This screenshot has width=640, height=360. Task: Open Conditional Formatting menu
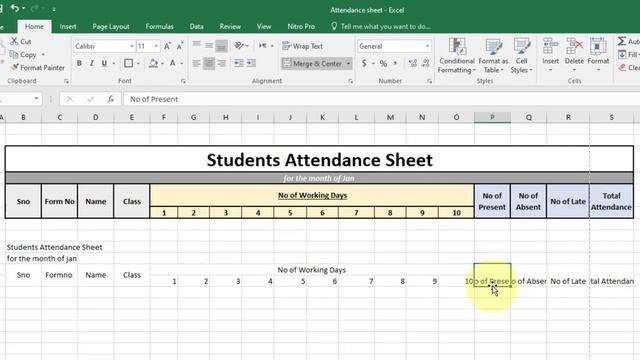coord(457,56)
